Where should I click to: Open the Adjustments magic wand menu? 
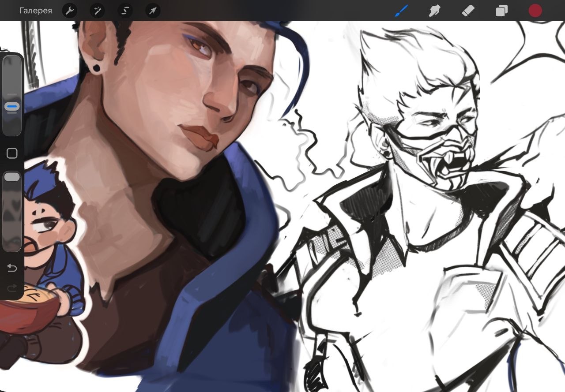tap(97, 11)
